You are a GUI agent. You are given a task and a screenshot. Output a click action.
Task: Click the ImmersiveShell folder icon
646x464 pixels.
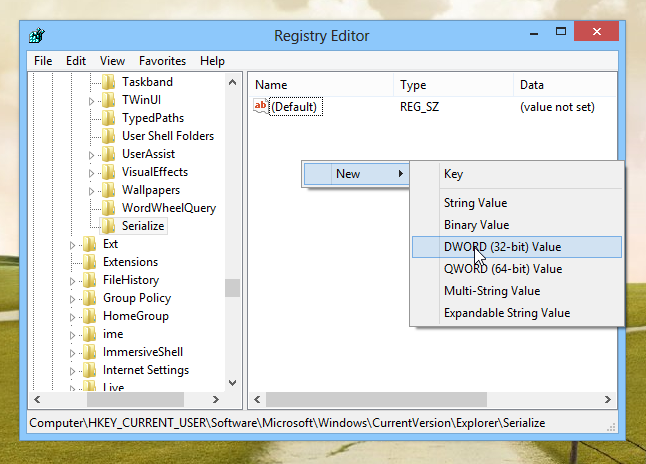[90, 352]
